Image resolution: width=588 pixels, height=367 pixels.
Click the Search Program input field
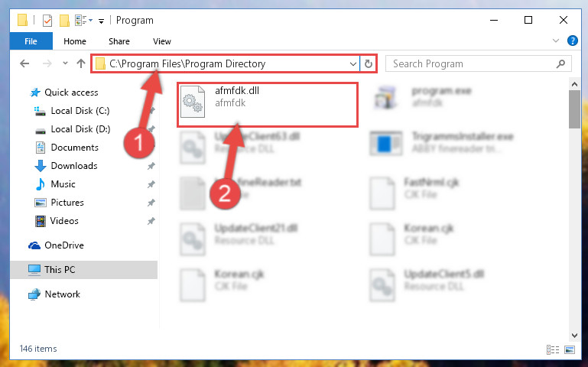click(473, 63)
